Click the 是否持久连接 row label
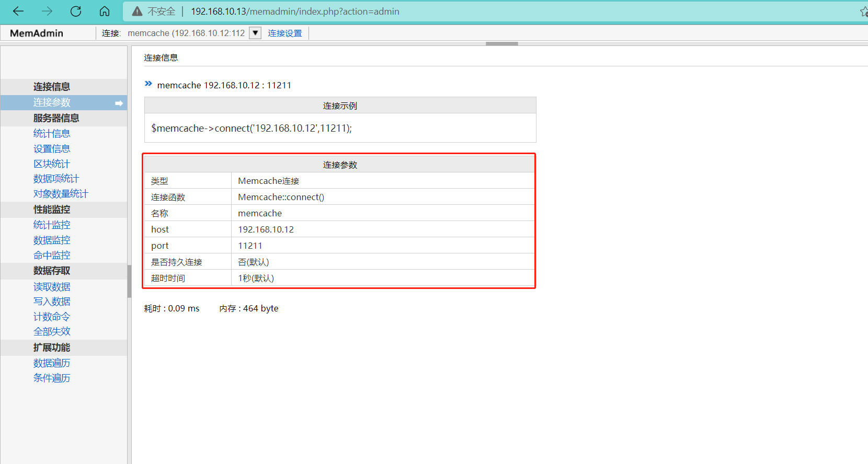Screen dimensions: 868x464 tap(177, 262)
